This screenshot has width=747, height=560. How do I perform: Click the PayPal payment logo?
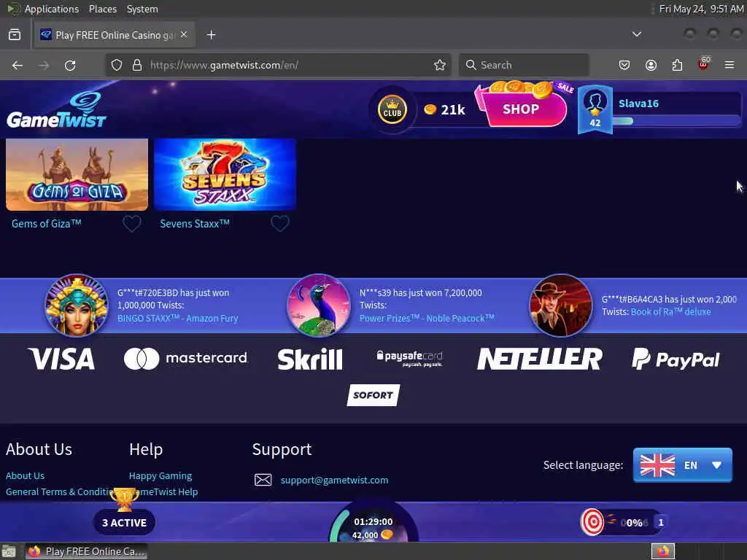[x=676, y=359]
